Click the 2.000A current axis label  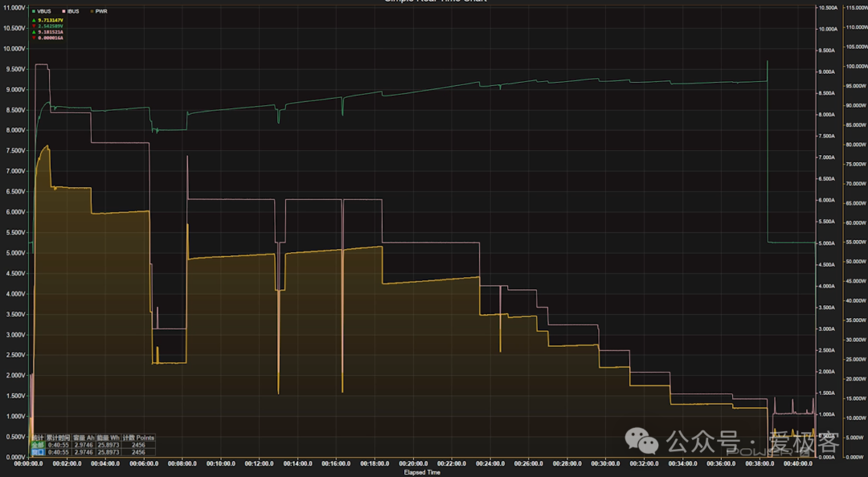[826, 372]
